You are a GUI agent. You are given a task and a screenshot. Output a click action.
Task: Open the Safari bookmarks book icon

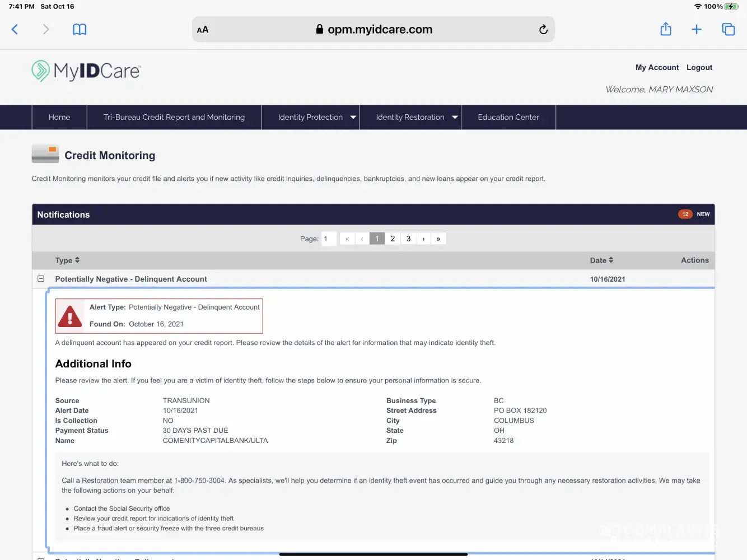[x=80, y=29]
